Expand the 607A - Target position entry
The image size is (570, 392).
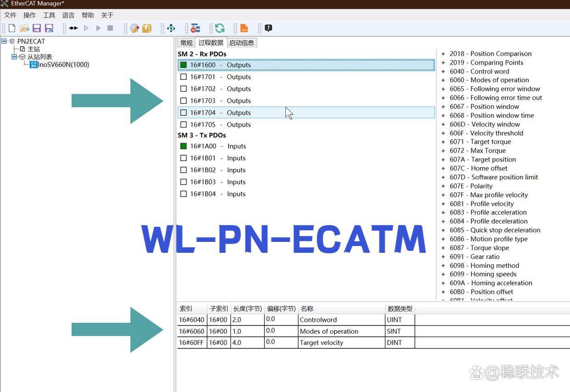443,160
